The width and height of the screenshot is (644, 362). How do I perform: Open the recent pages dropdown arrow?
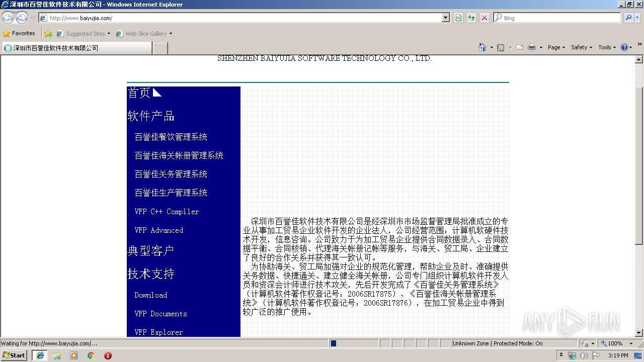[33, 18]
